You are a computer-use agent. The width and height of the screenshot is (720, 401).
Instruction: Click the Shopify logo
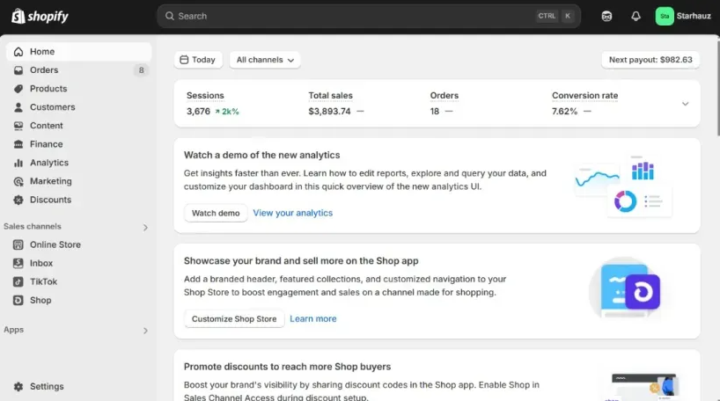pyautogui.click(x=40, y=16)
